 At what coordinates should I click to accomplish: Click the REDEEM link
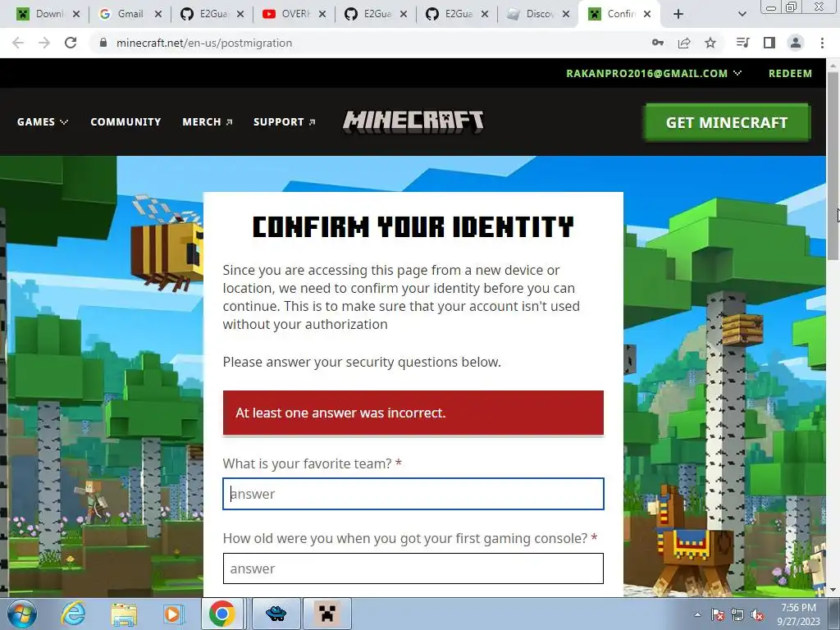pos(790,73)
